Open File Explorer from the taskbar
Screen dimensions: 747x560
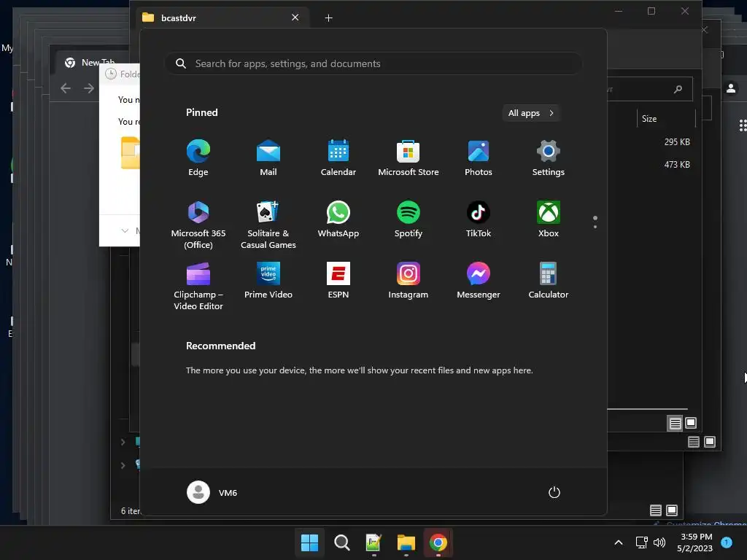(406, 542)
